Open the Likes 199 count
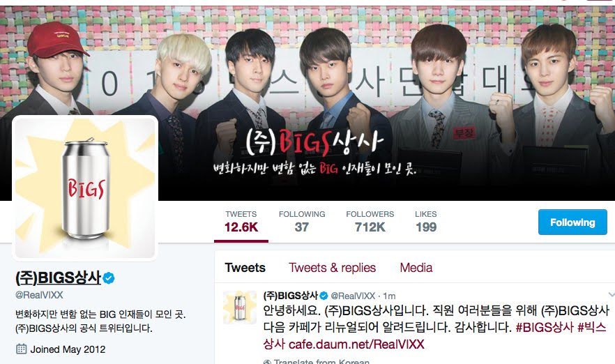This screenshot has height=364, width=615. tap(426, 222)
